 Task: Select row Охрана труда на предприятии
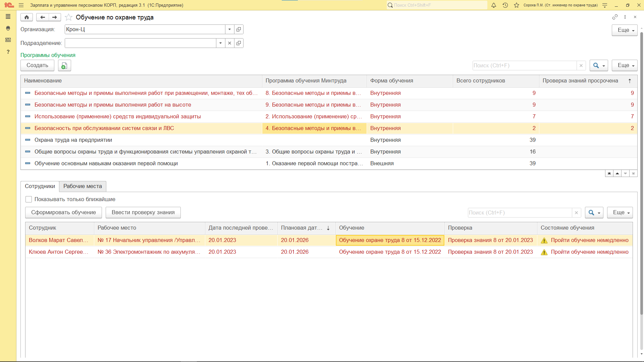(x=73, y=140)
